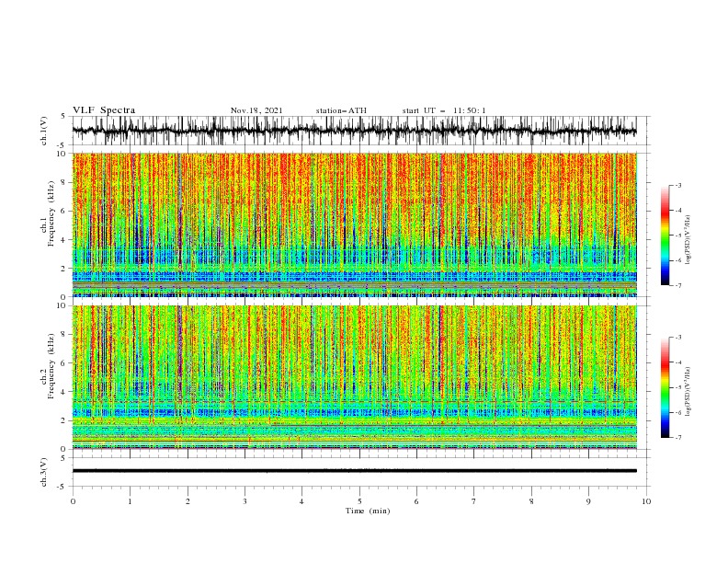Viewport: 728px width, 563px height.
Task: Click the ch.2 frequency tick label "2"
Action: (65, 420)
